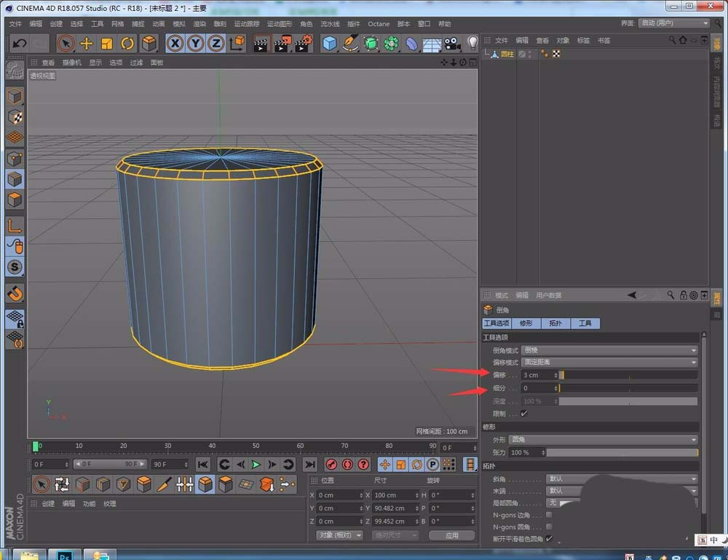
Task: Click the Render View icon
Action: [x=260, y=44]
